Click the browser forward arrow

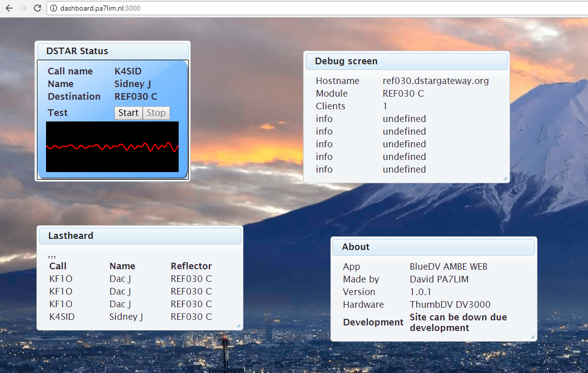click(x=23, y=8)
